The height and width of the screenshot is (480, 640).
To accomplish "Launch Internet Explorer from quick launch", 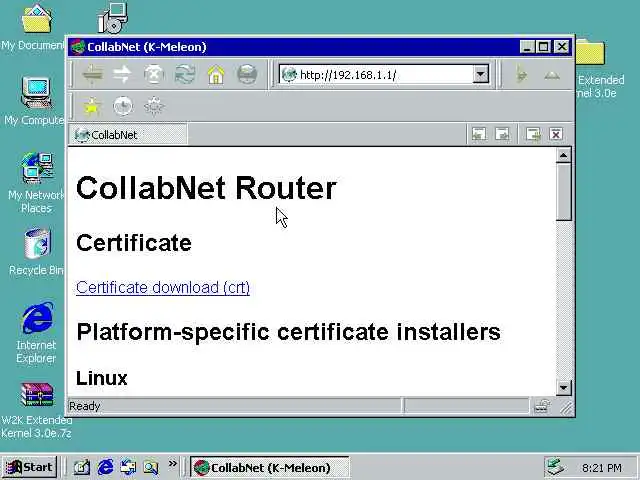I will click(x=105, y=467).
